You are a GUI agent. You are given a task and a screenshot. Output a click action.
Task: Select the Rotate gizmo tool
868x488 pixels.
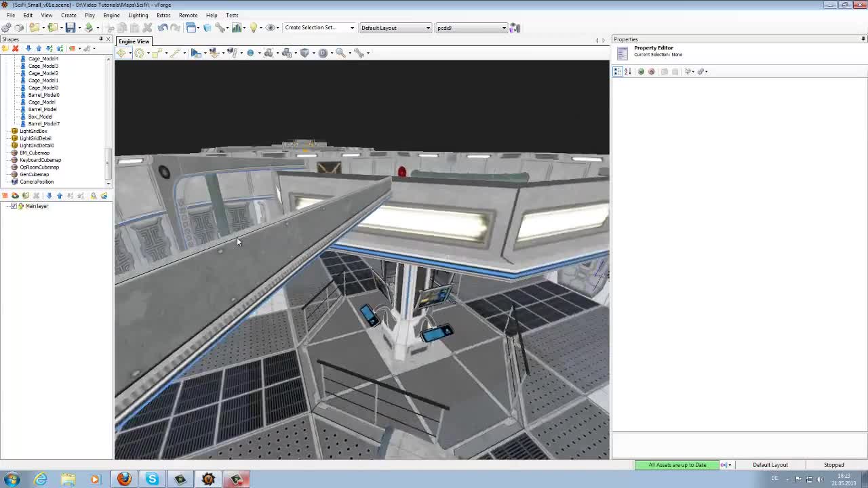point(140,53)
